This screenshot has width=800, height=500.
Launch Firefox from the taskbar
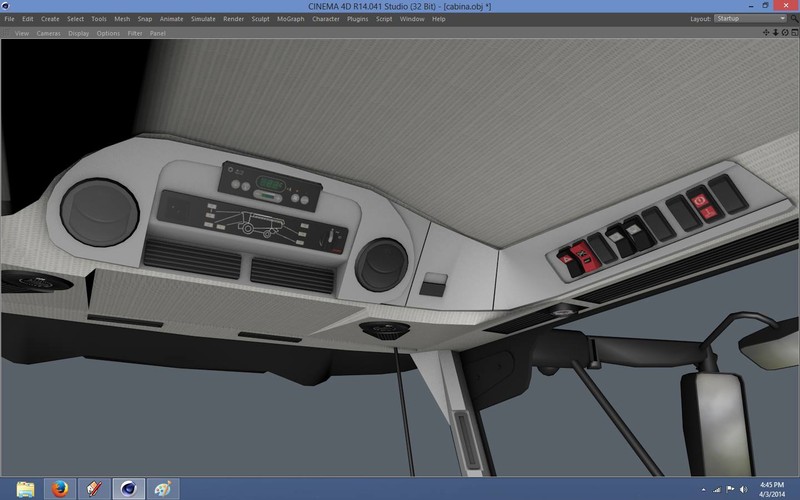click(59, 488)
